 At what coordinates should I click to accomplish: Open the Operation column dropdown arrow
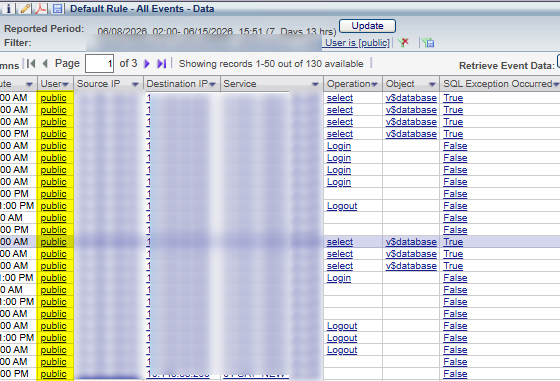[374, 84]
